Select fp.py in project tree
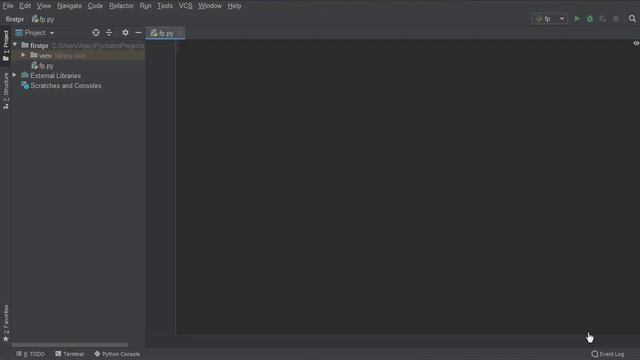The height and width of the screenshot is (360, 640). [x=42, y=66]
